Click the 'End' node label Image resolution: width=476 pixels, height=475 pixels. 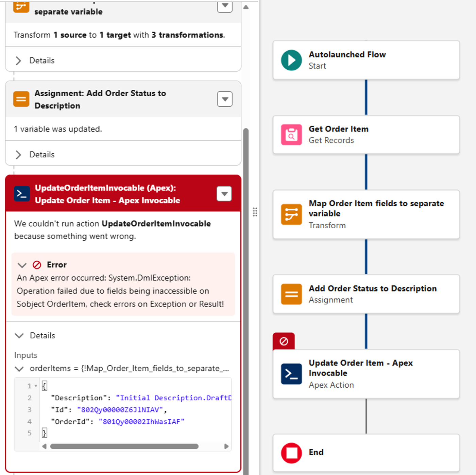(316, 452)
